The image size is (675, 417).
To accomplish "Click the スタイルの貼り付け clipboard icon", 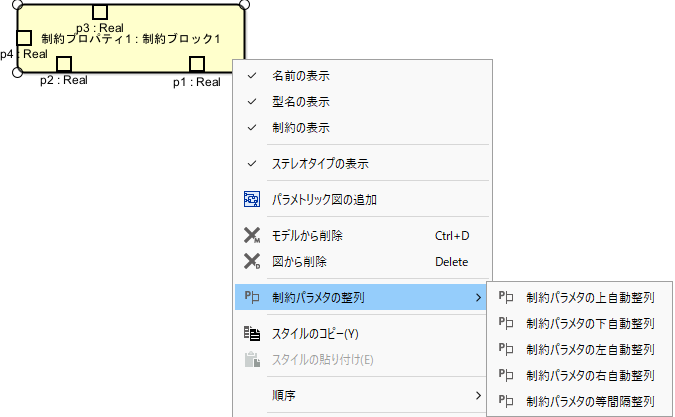I will point(252,359).
